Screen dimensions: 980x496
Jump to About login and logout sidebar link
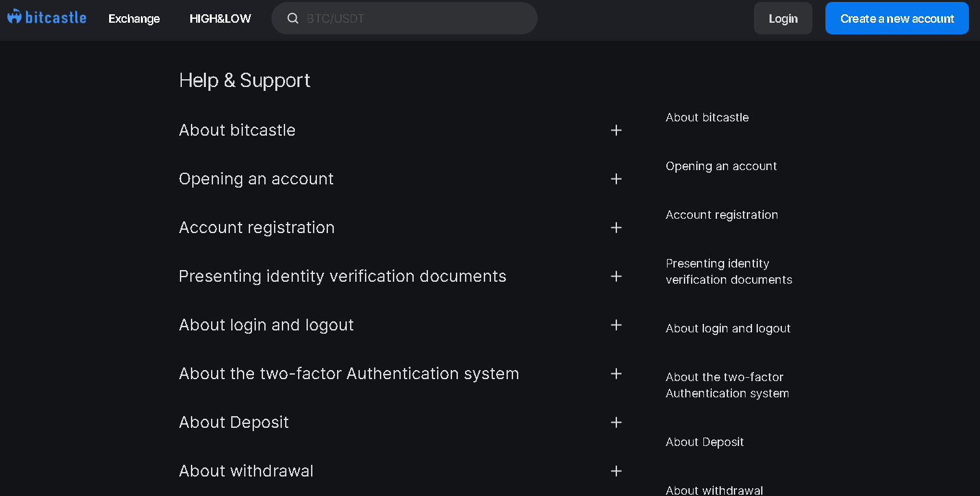click(x=728, y=329)
